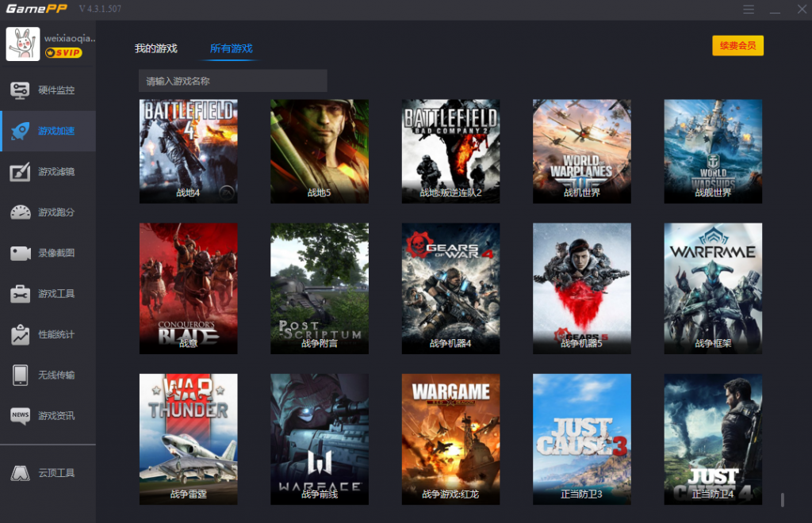812x523 pixels.
Task: Switch to 我的游戏 tab
Action: click(x=156, y=48)
